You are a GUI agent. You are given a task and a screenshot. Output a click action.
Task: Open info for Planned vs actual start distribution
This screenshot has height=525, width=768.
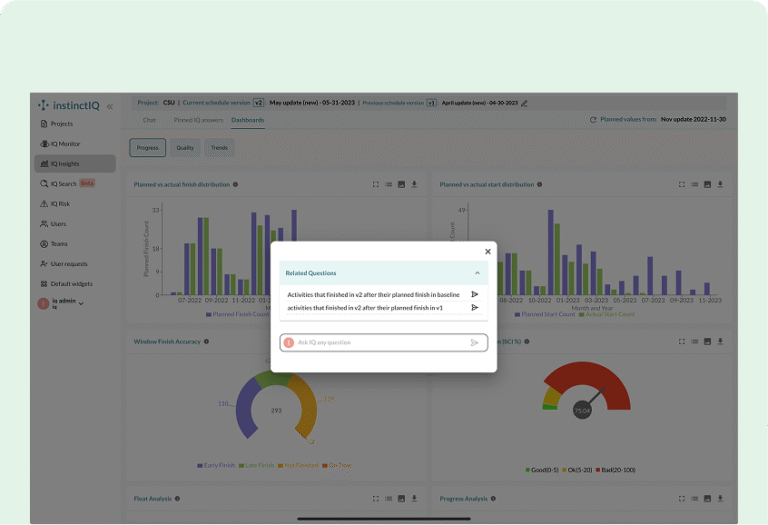540,185
